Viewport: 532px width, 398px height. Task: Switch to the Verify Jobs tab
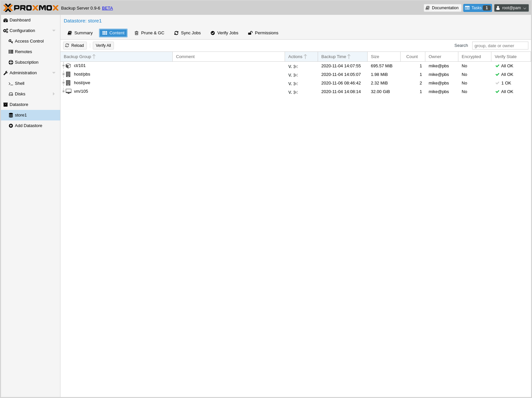point(225,33)
